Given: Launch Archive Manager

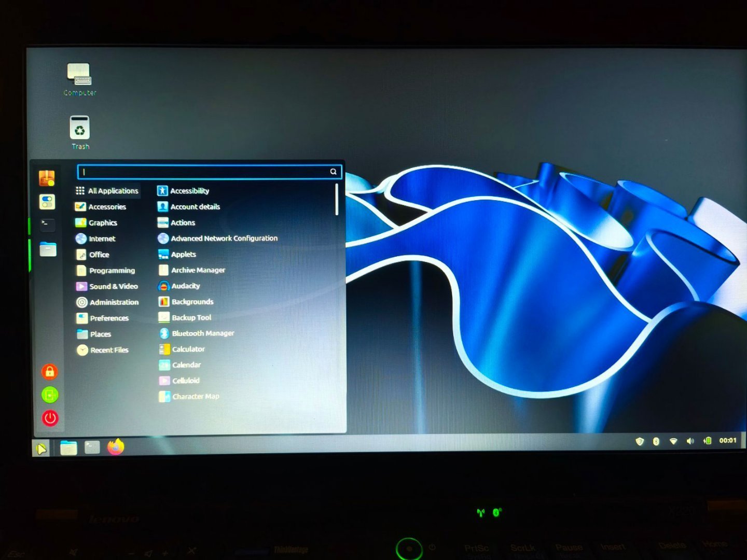Looking at the screenshot, I should click(191, 270).
